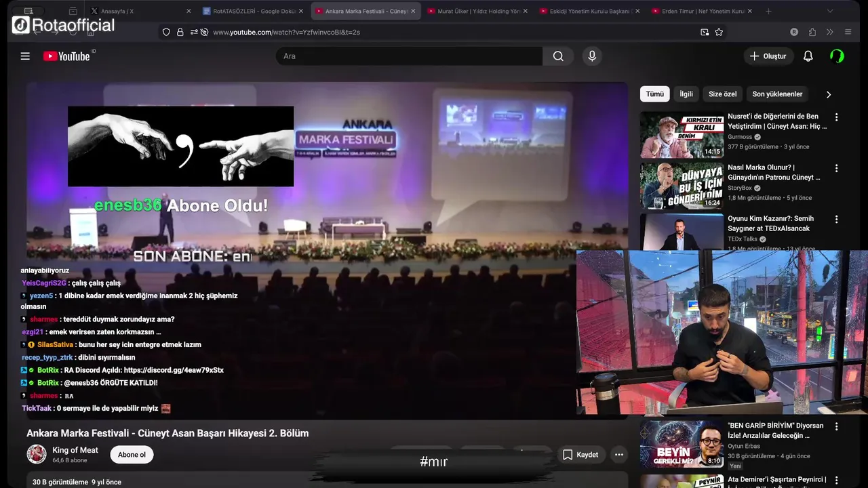Viewport: 868px width, 488px height.
Task: Open the padlock site information icon
Action: coord(180,32)
